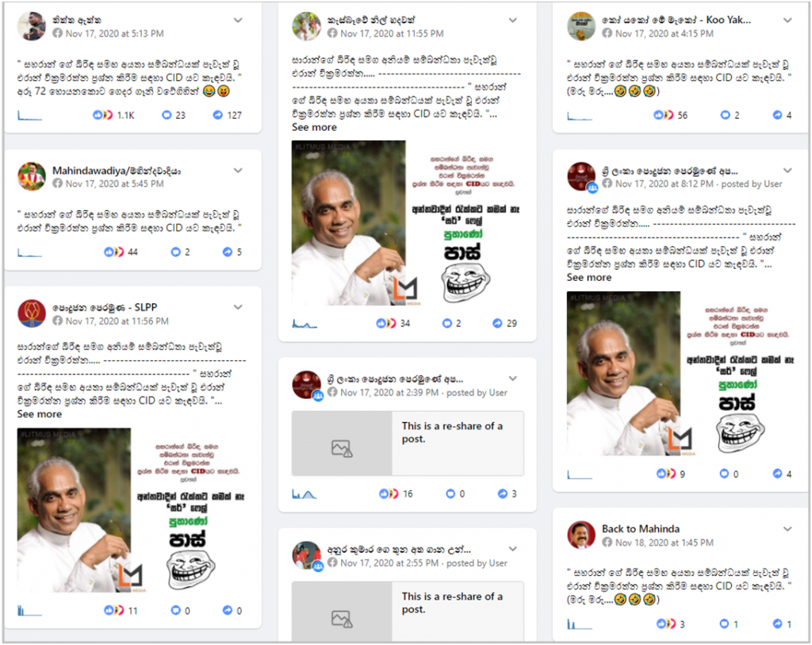
Task: Open the meme image in the 11:55 PM post
Action: [x=407, y=223]
